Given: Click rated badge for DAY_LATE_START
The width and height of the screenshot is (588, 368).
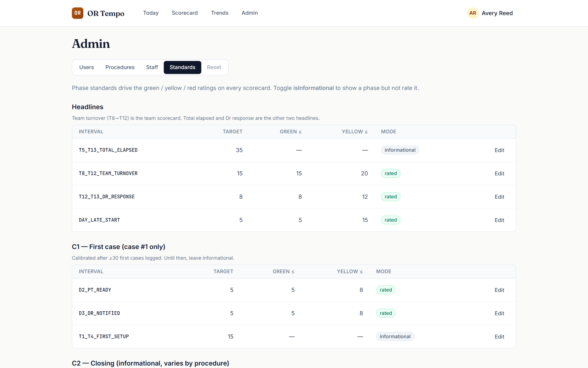Looking at the screenshot, I should [x=390, y=220].
